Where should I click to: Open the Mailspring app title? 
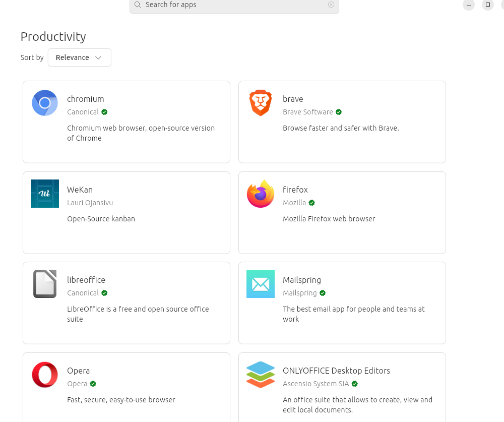[302, 280]
